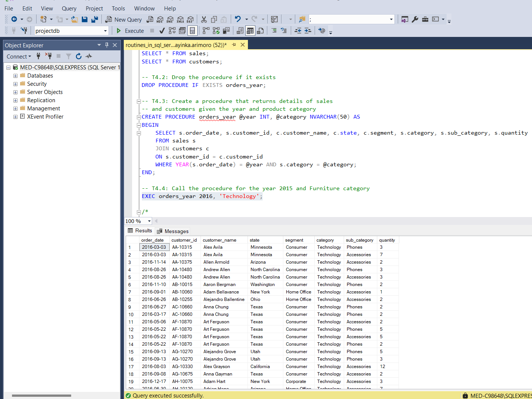The height and width of the screenshot is (399, 532).
Task: Open the Query menu
Action: click(69, 8)
